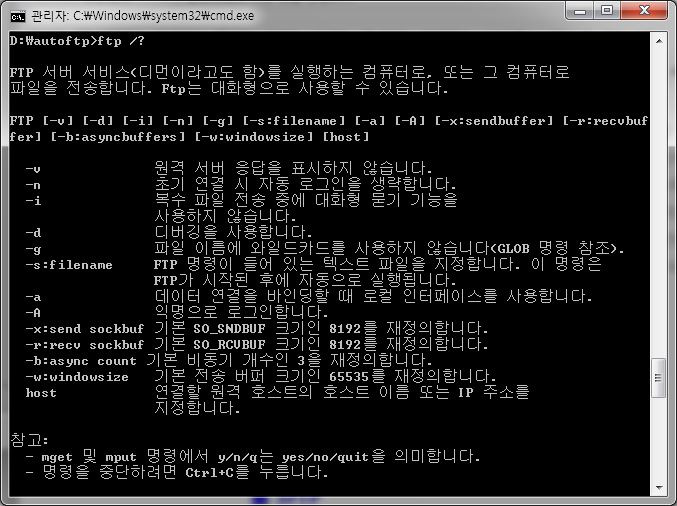Click the scrollbar down arrow

coord(659,488)
